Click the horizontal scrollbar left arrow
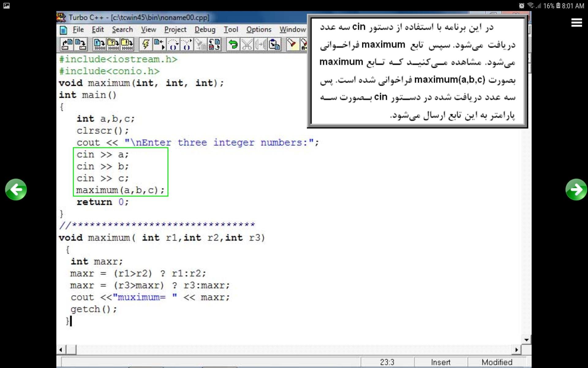588x368 pixels. pos(61,350)
